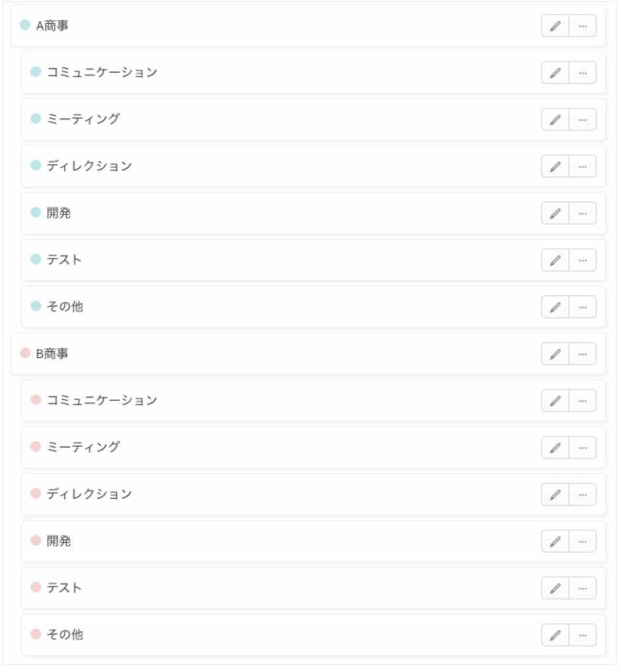This screenshot has width=621, height=672.
Task: Open the more options menu for A商事
Action: 582,26
